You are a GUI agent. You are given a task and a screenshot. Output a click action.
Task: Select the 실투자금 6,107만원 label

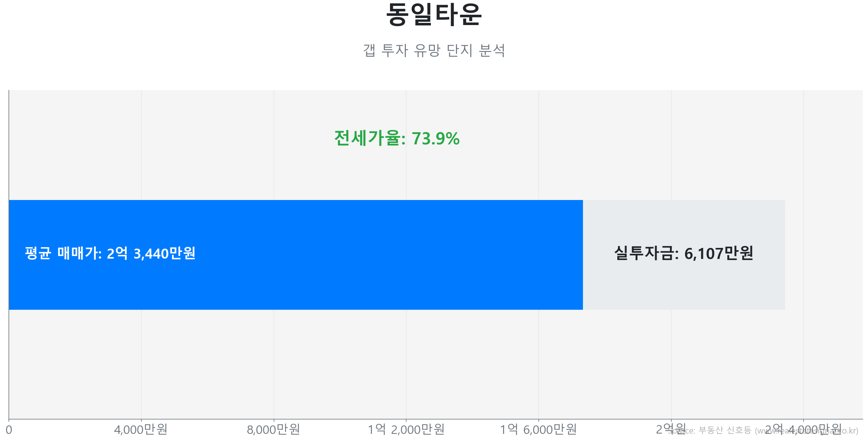[x=683, y=253]
